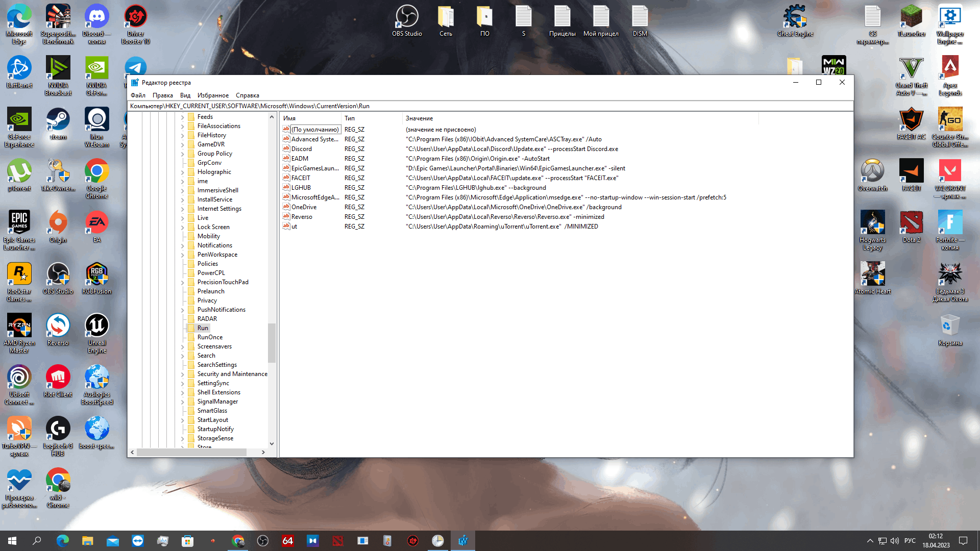Open the Справка menu
This screenshot has height=551, width=980.
[247, 95]
